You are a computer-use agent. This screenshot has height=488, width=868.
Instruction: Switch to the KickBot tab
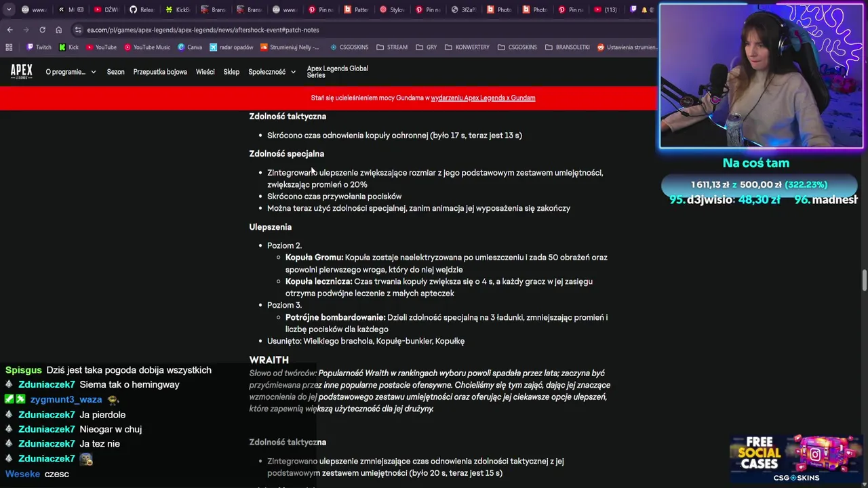tap(178, 9)
